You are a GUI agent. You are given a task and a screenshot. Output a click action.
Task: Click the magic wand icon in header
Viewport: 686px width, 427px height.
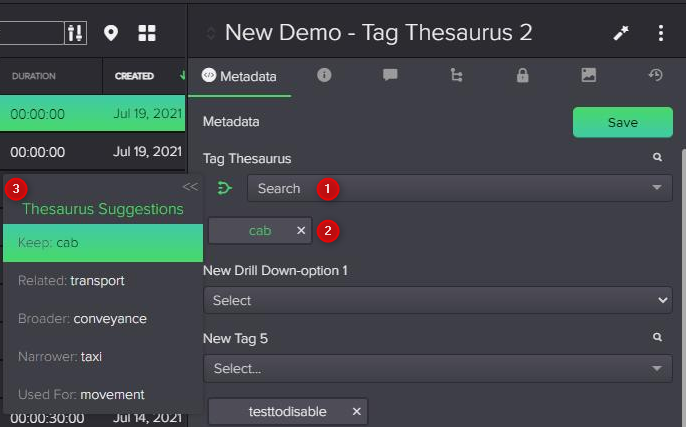621,33
